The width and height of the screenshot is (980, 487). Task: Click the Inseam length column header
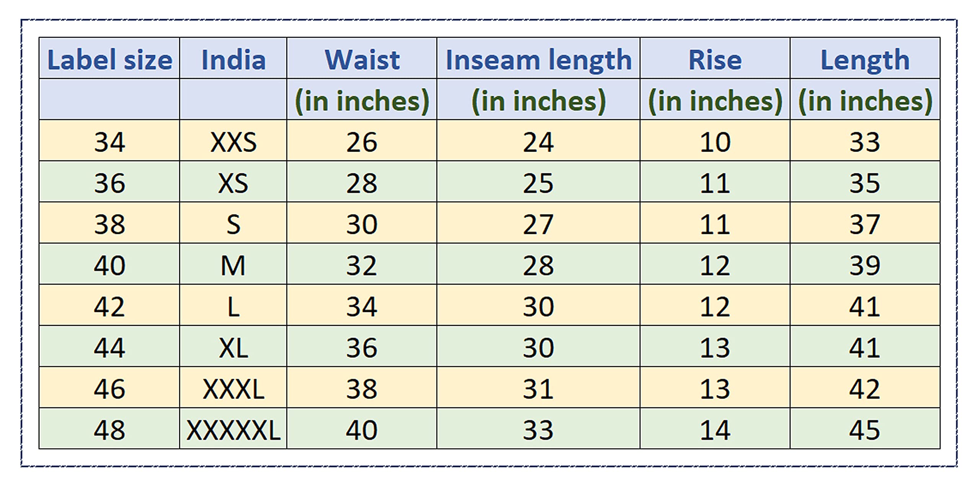point(538,59)
